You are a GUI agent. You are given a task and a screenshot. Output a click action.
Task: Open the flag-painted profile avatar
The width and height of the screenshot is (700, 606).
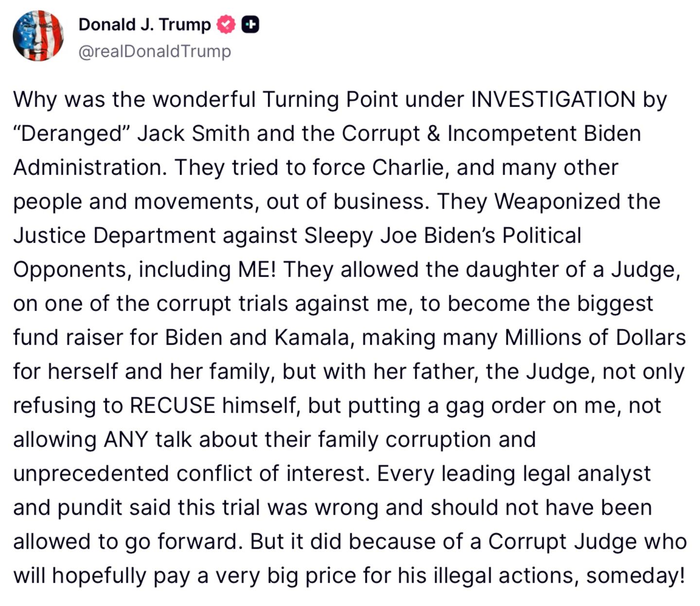point(38,36)
